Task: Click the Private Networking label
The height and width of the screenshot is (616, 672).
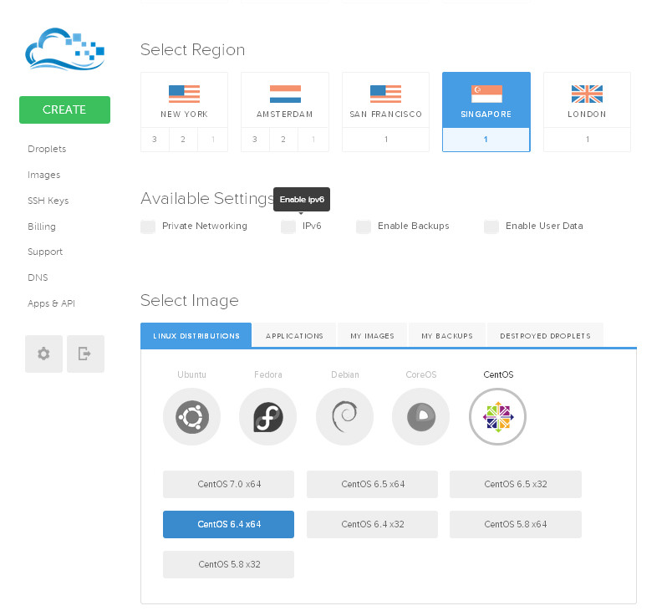Action: coord(205,226)
